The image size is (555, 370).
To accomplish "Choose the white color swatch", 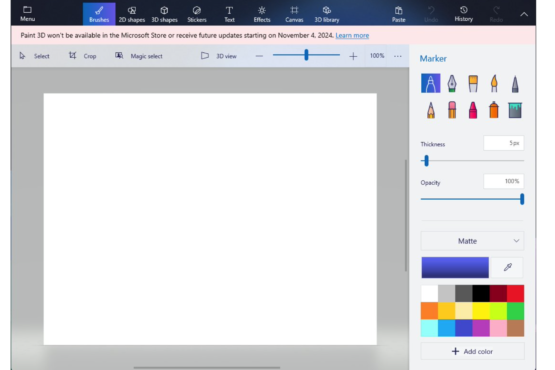I will (429, 294).
